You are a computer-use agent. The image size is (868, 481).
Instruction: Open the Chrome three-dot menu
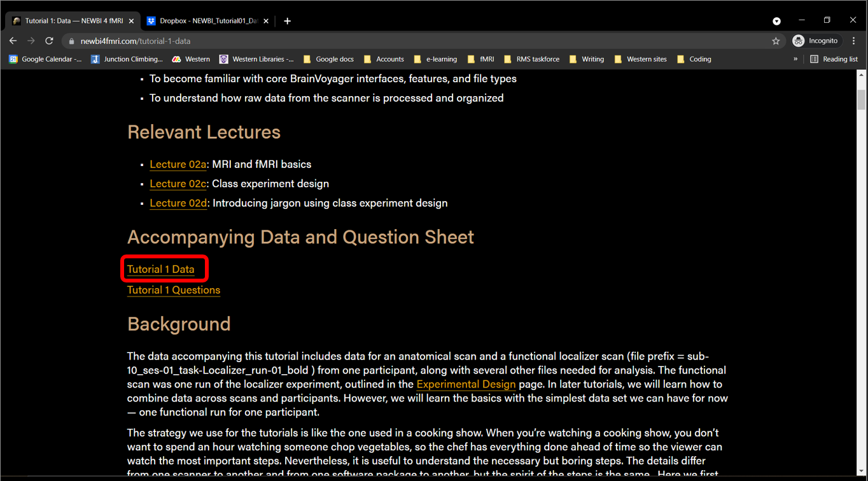pos(854,41)
